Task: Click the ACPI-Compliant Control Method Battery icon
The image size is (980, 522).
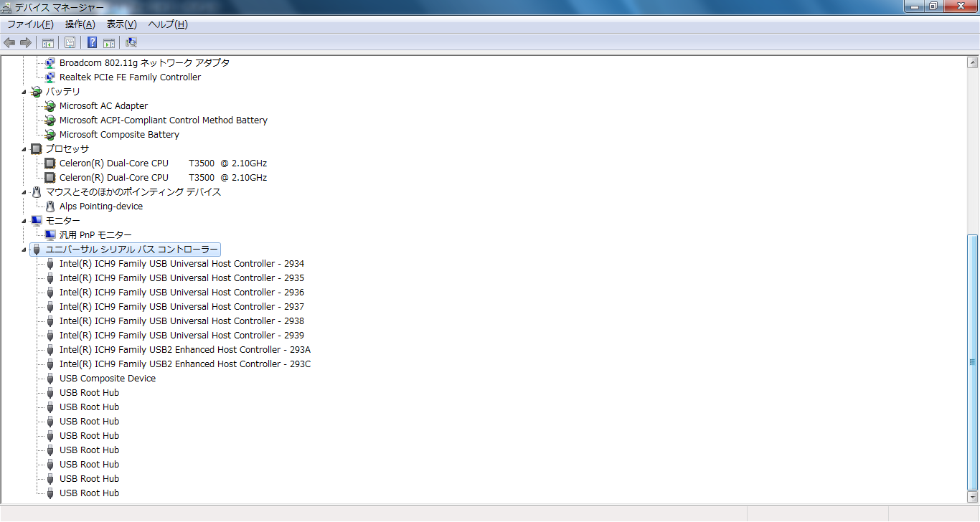Action: [x=50, y=120]
